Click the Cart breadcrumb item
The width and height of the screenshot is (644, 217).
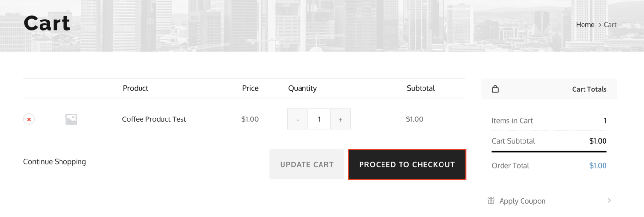click(x=610, y=25)
